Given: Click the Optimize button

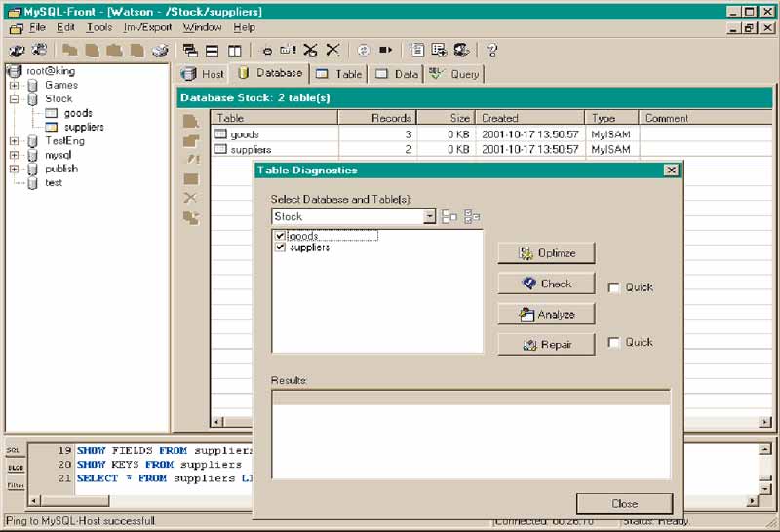Looking at the screenshot, I should 546,253.
